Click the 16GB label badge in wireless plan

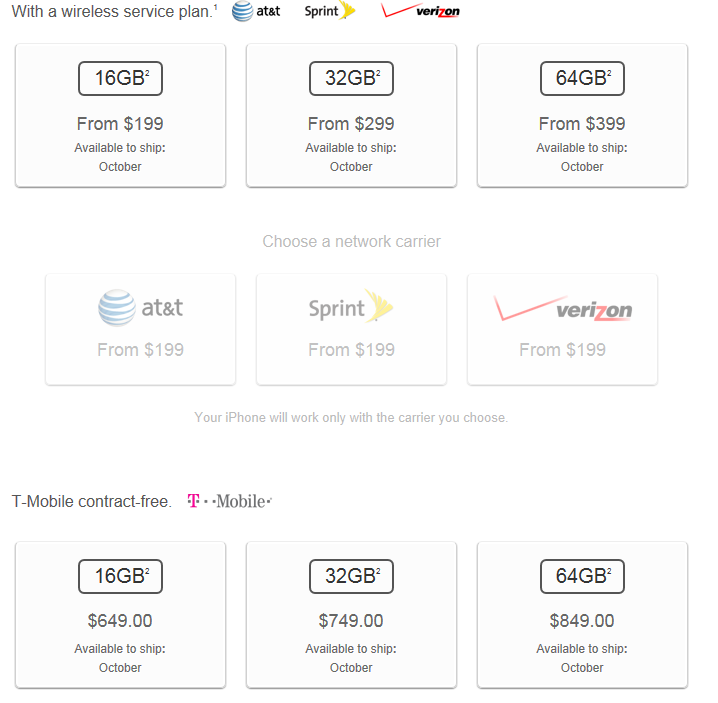point(120,78)
